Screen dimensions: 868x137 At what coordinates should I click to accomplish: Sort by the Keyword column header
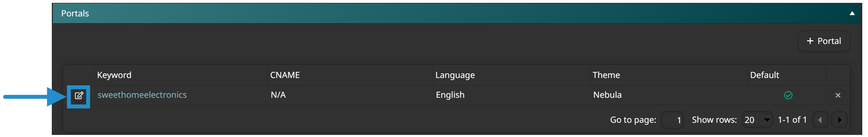click(115, 75)
